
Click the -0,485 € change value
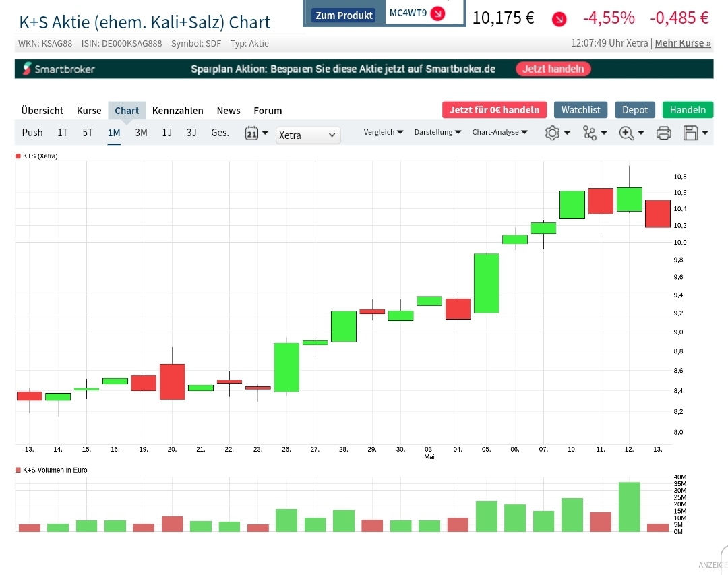click(679, 18)
